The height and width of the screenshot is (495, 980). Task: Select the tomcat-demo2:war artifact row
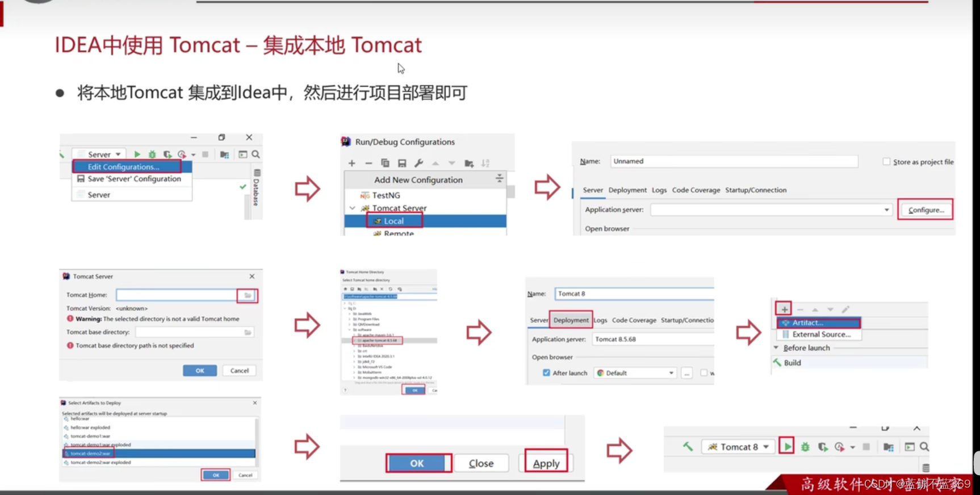(159, 454)
